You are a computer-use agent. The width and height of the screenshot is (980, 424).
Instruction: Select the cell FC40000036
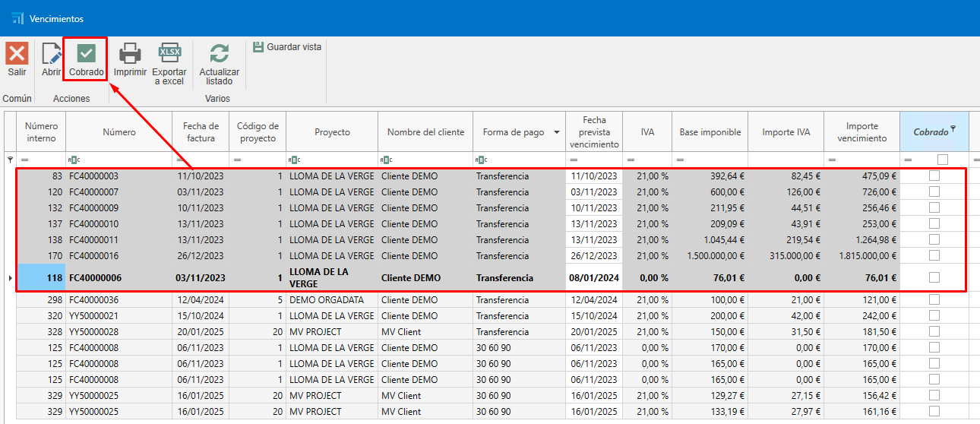(x=119, y=299)
